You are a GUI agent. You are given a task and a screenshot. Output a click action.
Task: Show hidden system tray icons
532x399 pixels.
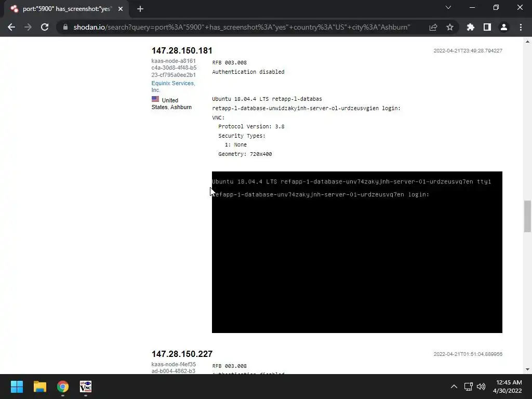click(454, 387)
